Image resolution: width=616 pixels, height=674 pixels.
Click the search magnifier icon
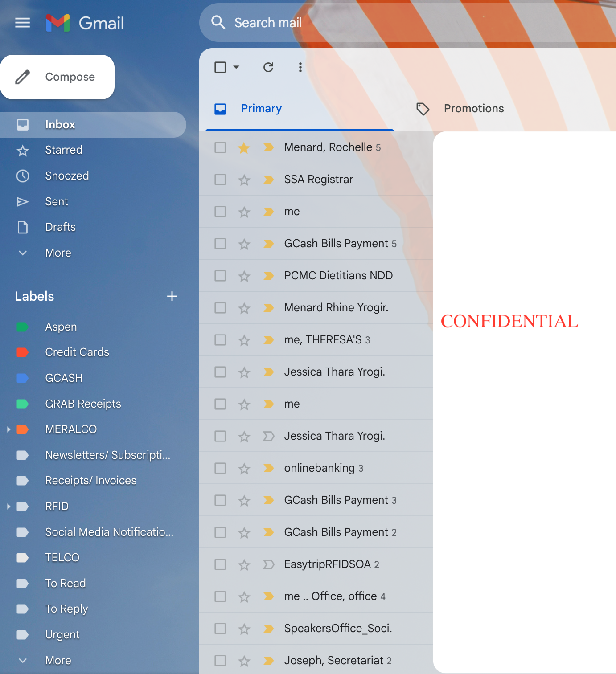pos(218,22)
